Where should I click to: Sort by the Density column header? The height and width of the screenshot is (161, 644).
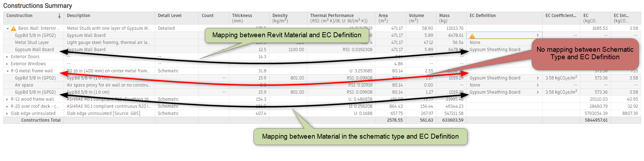point(288,18)
